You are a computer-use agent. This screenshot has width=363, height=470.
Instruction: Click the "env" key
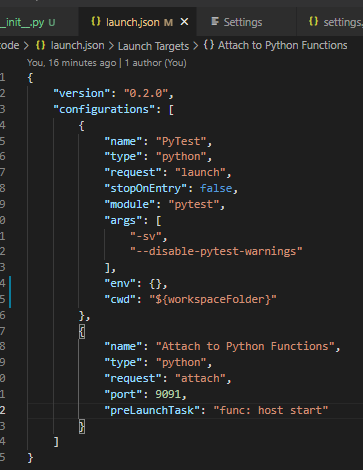point(120,283)
